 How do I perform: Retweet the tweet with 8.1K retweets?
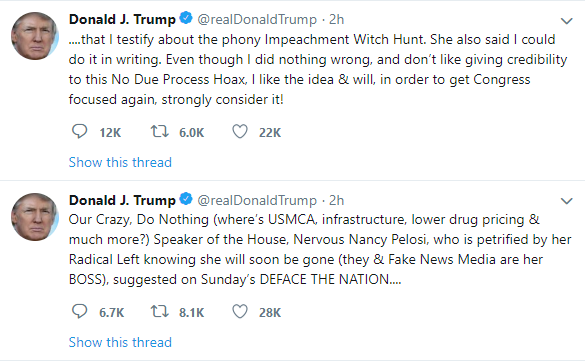pos(160,312)
